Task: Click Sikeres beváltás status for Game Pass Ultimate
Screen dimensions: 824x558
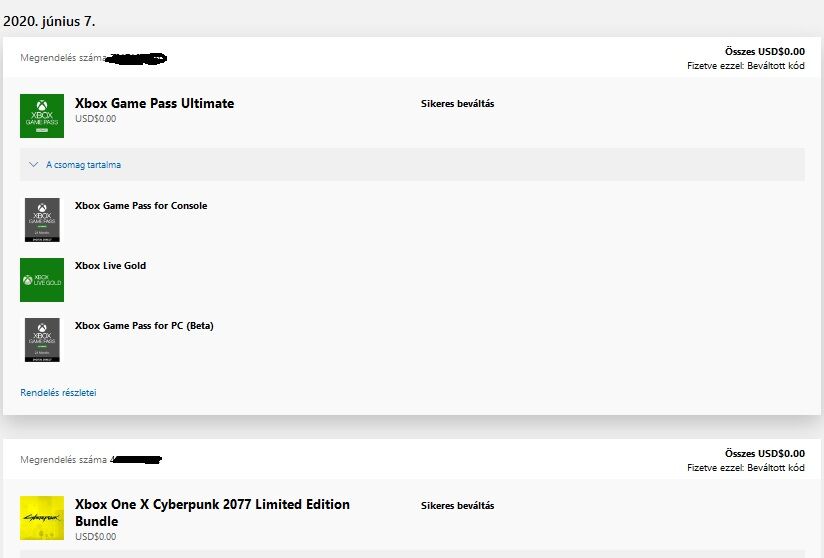Action: (x=457, y=104)
